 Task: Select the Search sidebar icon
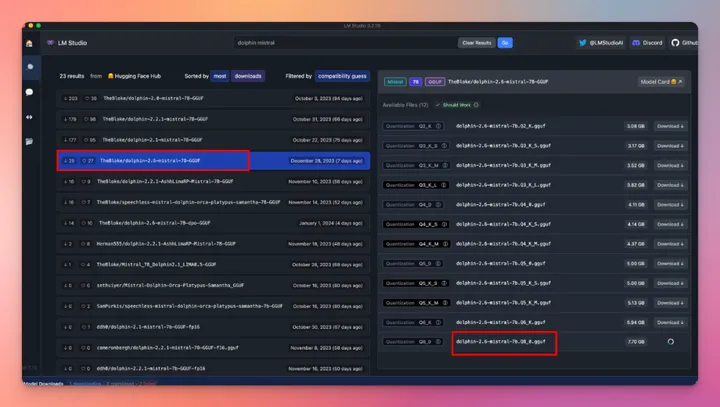tap(30, 67)
